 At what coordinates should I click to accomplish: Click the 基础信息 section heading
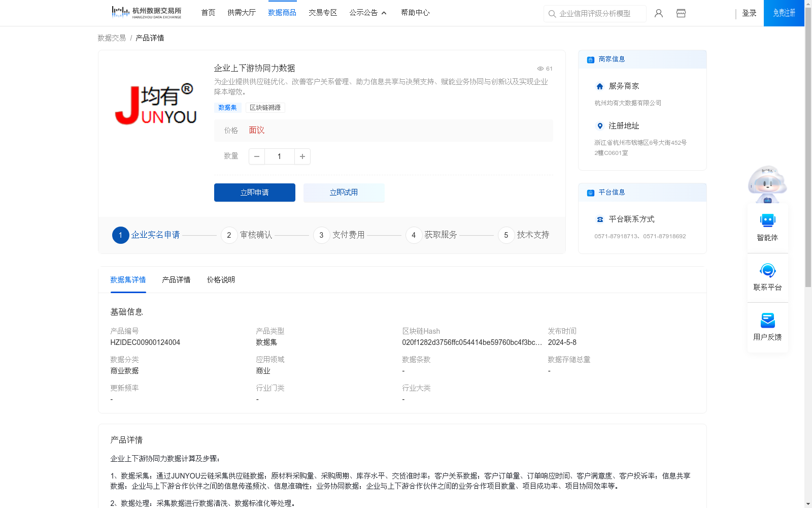[126, 312]
